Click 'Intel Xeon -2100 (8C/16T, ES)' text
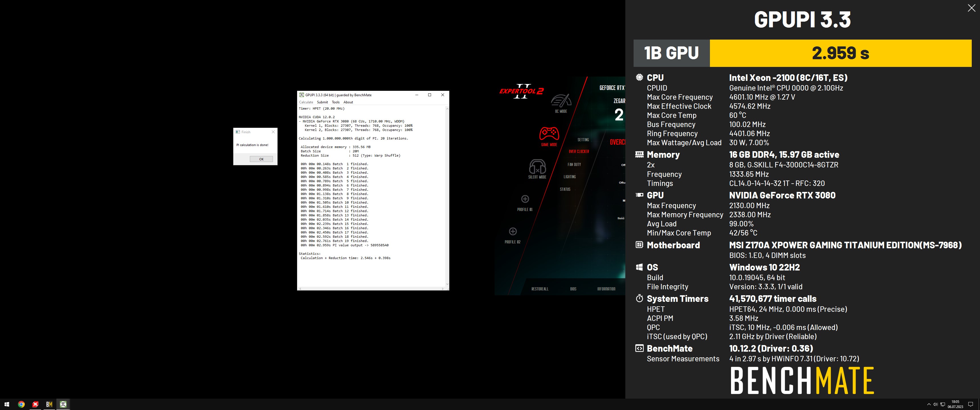 coord(788,78)
